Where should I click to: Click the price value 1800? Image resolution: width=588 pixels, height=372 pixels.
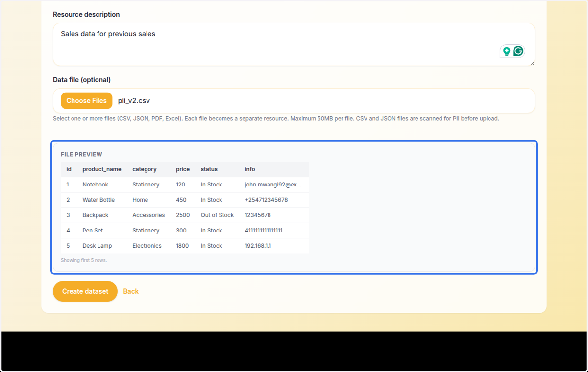pyautogui.click(x=182, y=246)
